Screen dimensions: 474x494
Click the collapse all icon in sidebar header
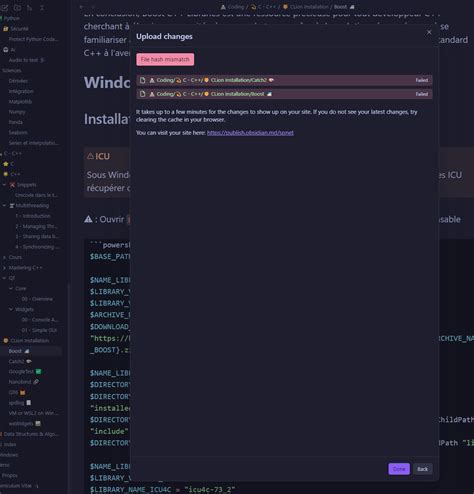click(42, 7)
